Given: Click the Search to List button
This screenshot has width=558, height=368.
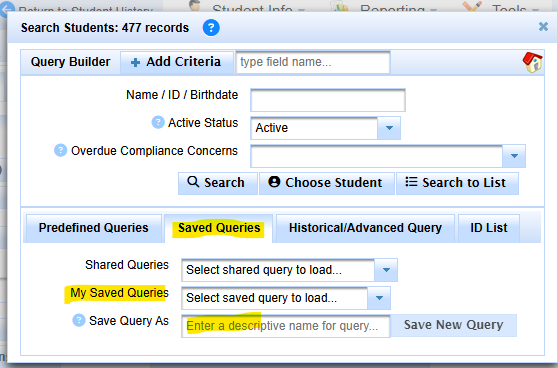Looking at the screenshot, I should (x=457, y=183).
